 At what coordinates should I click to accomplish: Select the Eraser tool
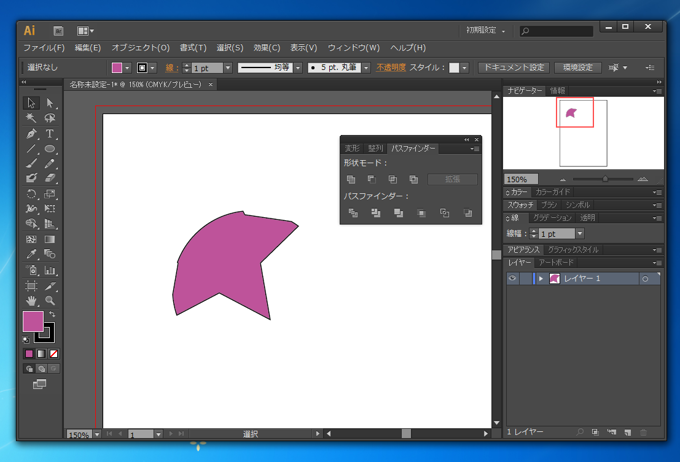click(x=50, y=178)
